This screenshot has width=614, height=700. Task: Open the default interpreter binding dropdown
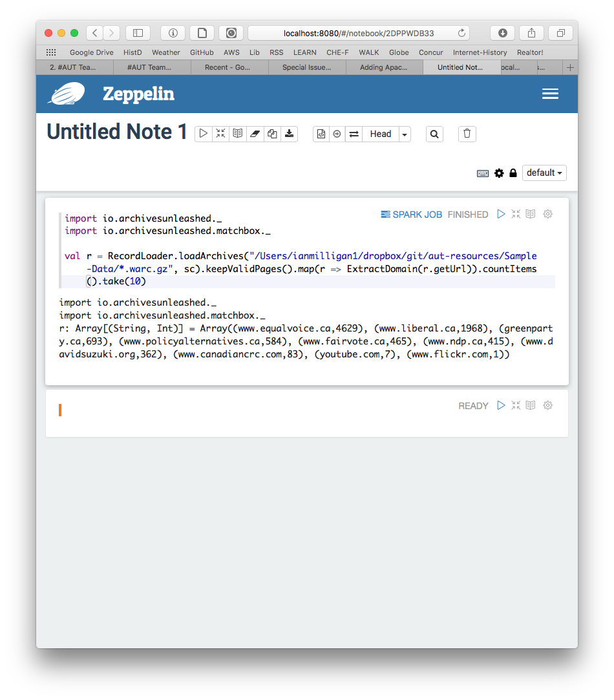point(544,173)
